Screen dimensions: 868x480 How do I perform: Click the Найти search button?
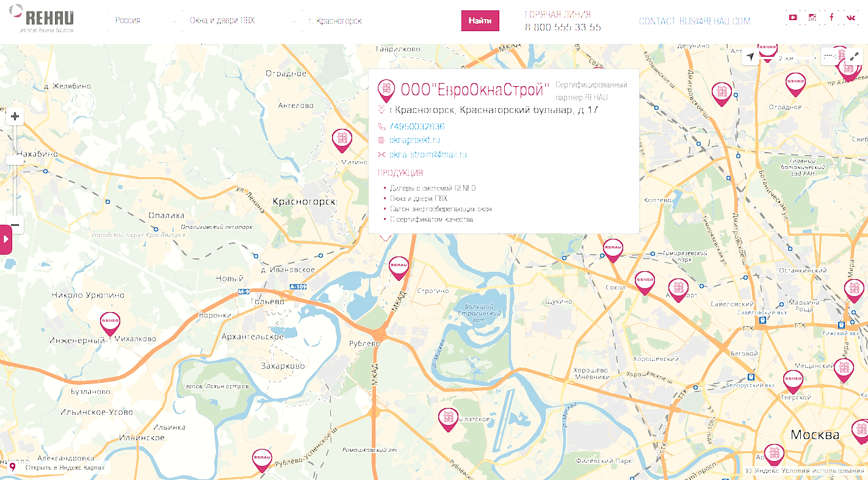(480, 21)
